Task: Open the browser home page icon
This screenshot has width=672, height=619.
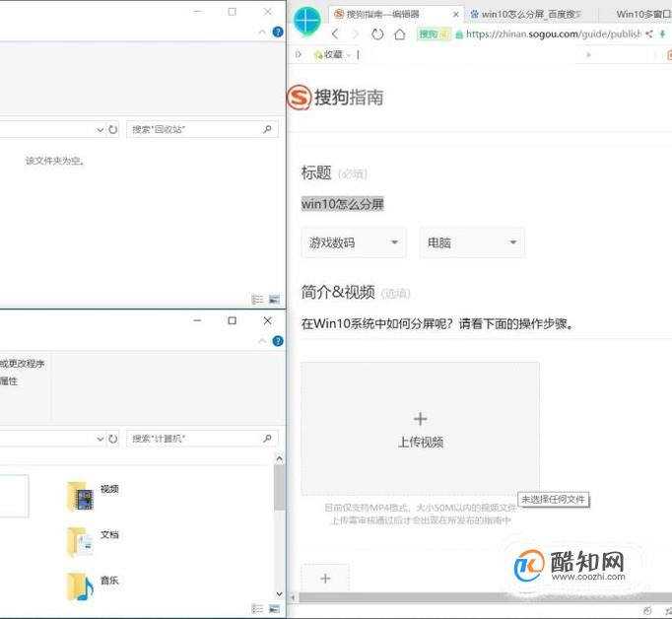Action: point(399,34)
